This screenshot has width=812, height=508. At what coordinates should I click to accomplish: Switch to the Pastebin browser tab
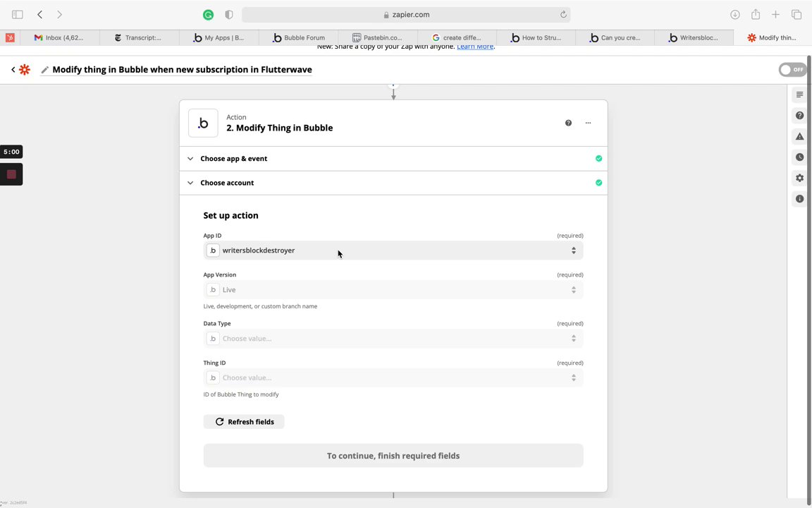[378, 38]
